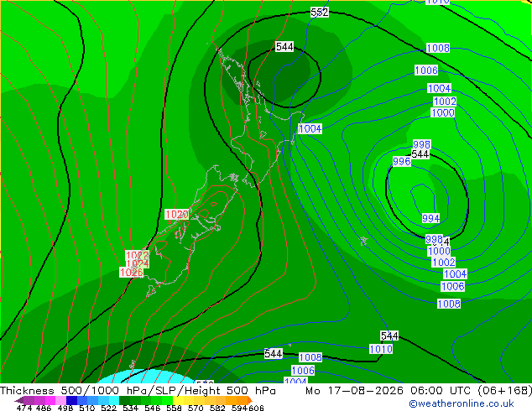Pick the first yellow swatch at 558
Viewport: 532px width, 411px height.
[x=178, y=400]
